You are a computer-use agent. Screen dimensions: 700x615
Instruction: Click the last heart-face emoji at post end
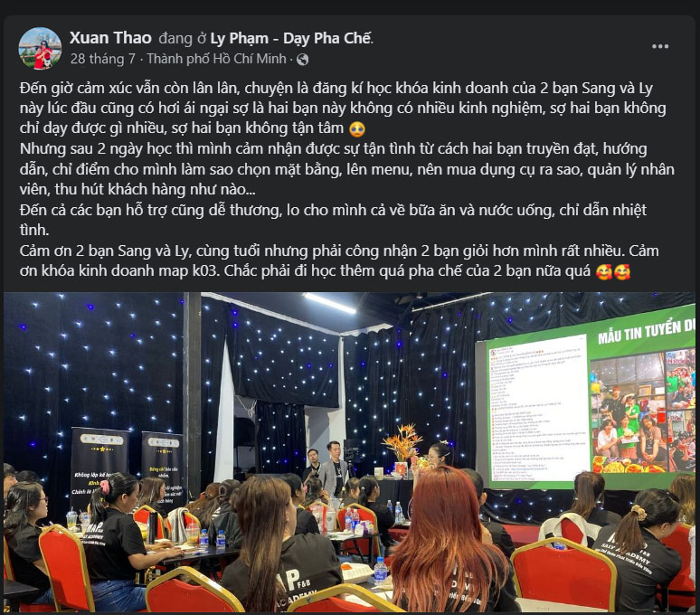pos(622,272)
